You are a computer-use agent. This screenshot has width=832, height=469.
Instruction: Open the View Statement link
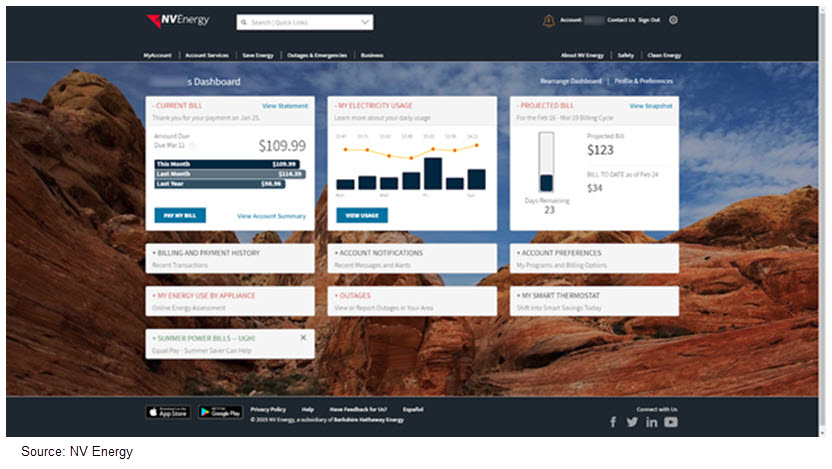click(285, 106)
